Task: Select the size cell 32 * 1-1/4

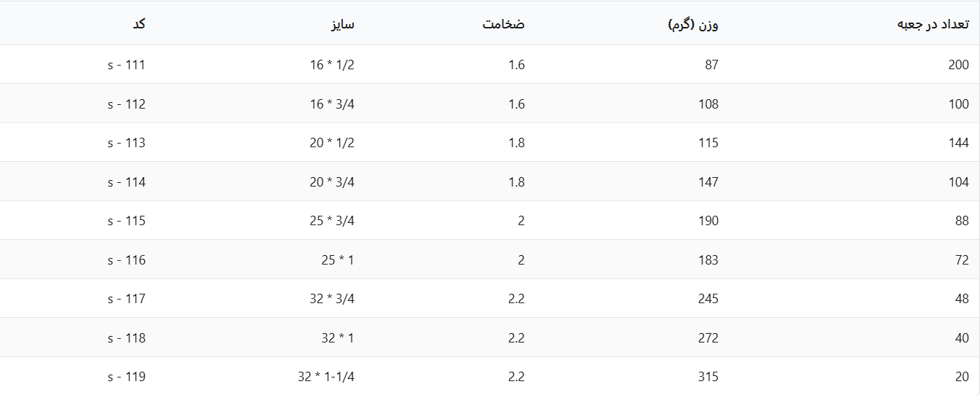Action: click(326, 377)
